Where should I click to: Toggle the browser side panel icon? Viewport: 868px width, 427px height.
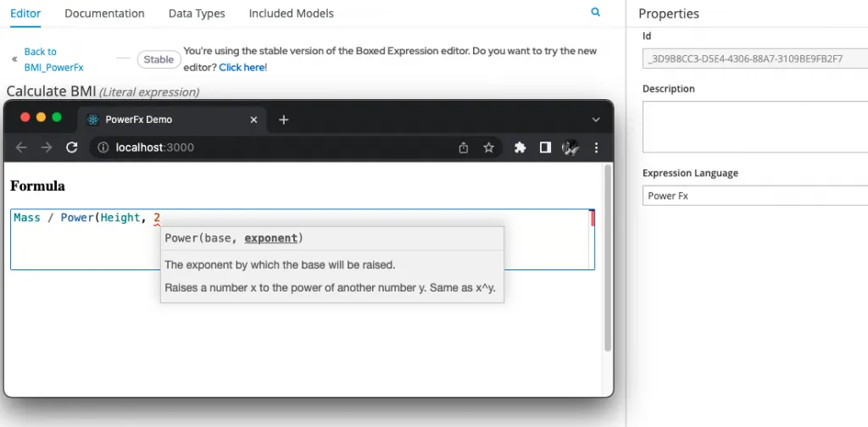(545, 147)
